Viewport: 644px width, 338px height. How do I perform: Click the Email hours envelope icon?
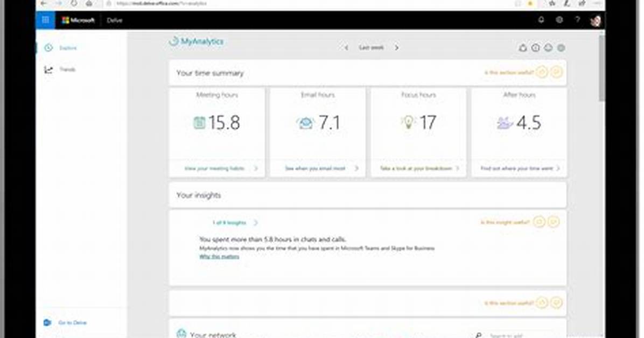(305, 123)
